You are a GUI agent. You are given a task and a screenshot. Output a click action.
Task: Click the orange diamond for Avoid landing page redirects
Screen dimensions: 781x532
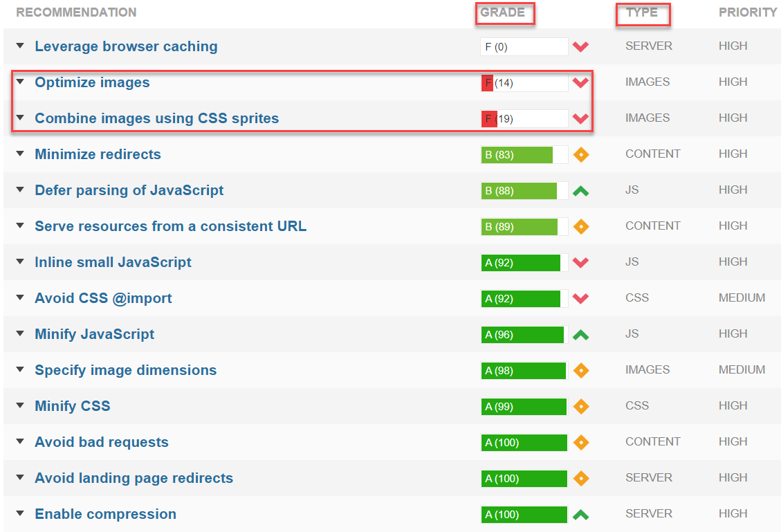coord(581,479)
